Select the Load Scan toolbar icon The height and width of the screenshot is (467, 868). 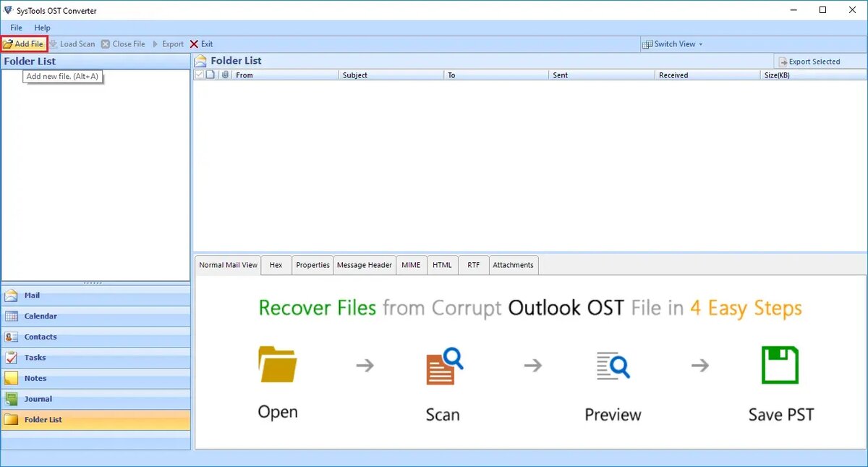pyautogui.click(x=72, y=43)
